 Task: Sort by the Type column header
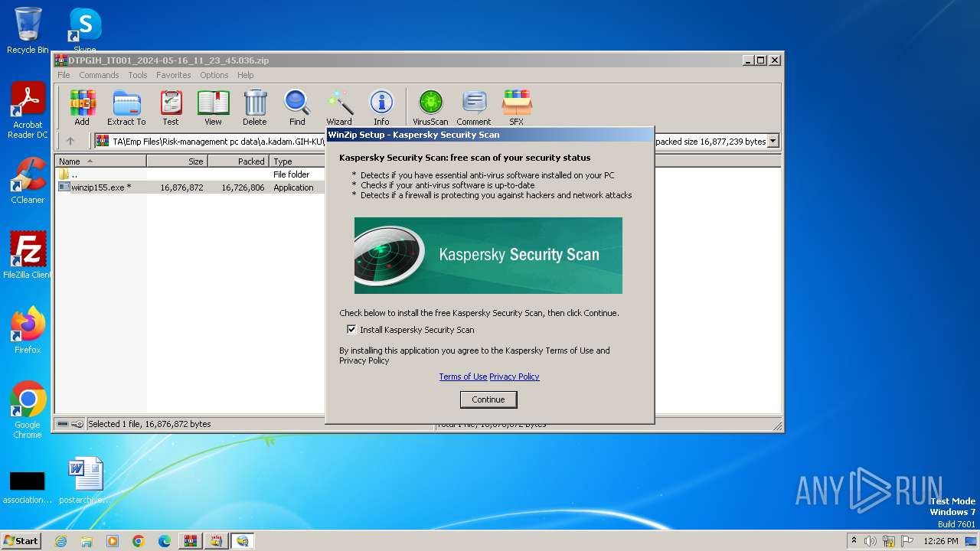298,161
